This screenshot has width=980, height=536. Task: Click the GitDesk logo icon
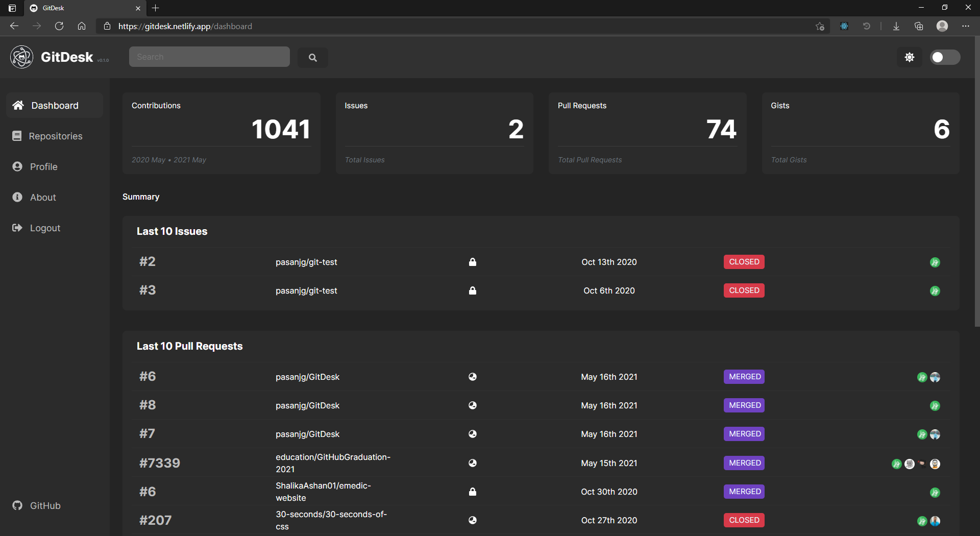[22, 57]
